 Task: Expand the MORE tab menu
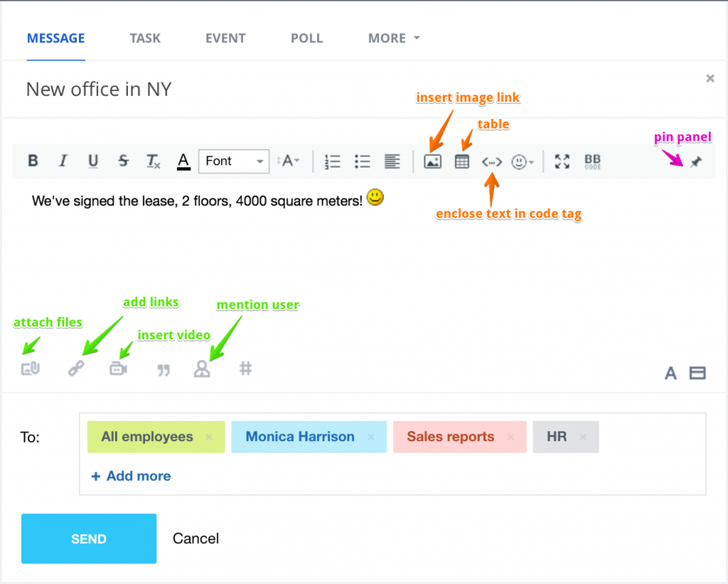click(x=393, y=38)
